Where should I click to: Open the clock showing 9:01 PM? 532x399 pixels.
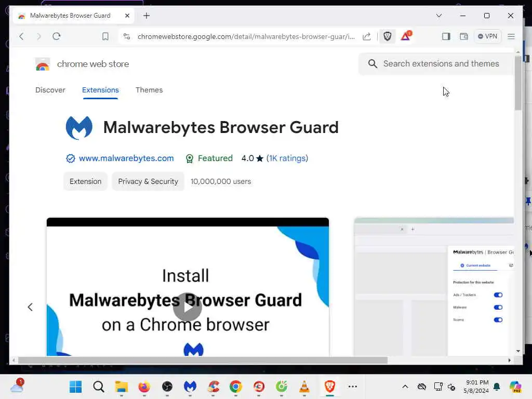click(x=476, y=387)
